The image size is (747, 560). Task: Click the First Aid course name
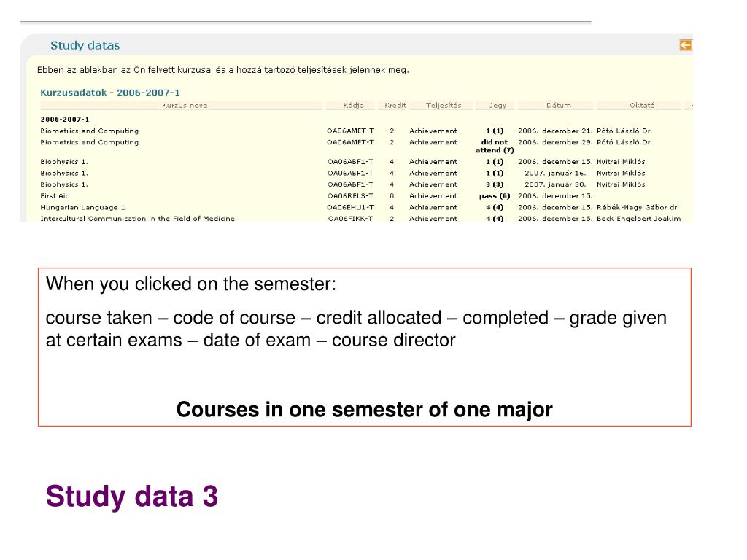pos(55,196)
